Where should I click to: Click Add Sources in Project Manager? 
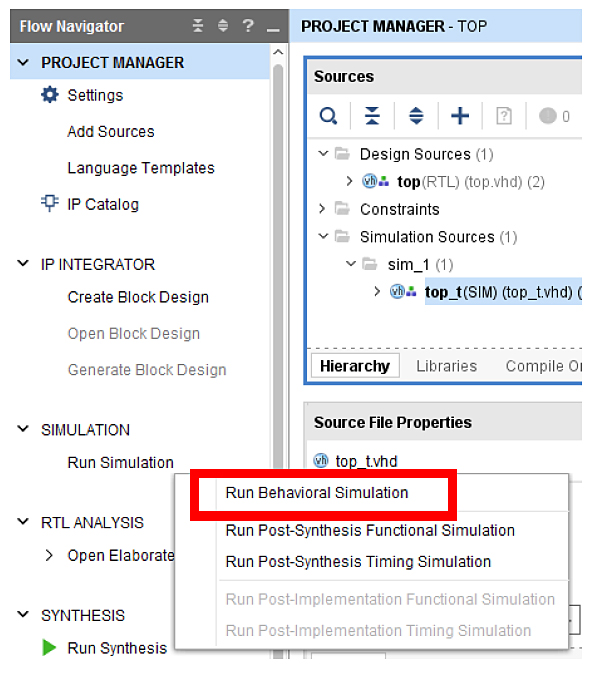tap(111, 131)
